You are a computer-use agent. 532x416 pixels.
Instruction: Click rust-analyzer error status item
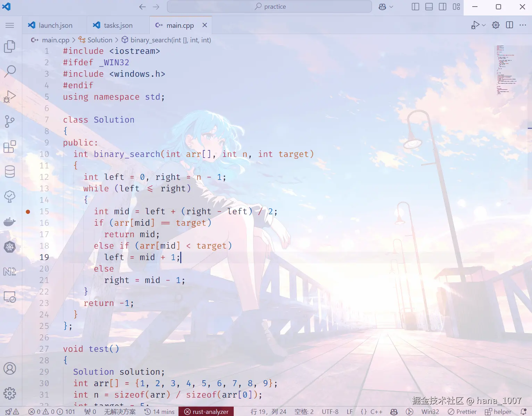(206, 411)
